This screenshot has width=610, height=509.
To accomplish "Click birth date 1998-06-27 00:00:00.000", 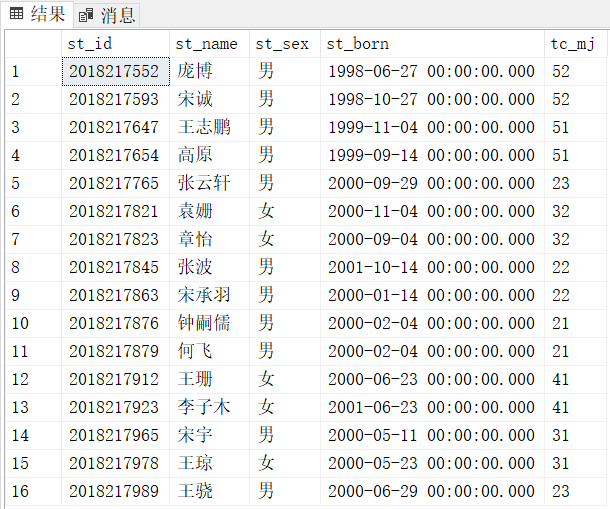I will click(432, 72).
